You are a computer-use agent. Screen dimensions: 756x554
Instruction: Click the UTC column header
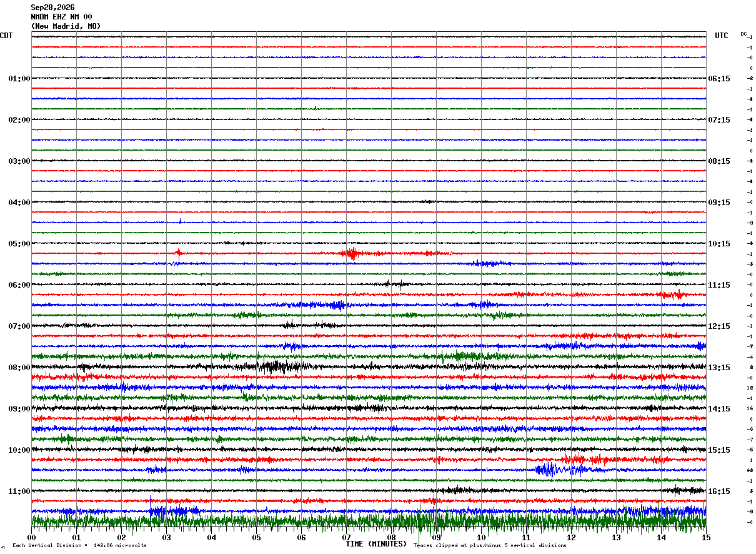pyautogui.click(x=722, y=36)
